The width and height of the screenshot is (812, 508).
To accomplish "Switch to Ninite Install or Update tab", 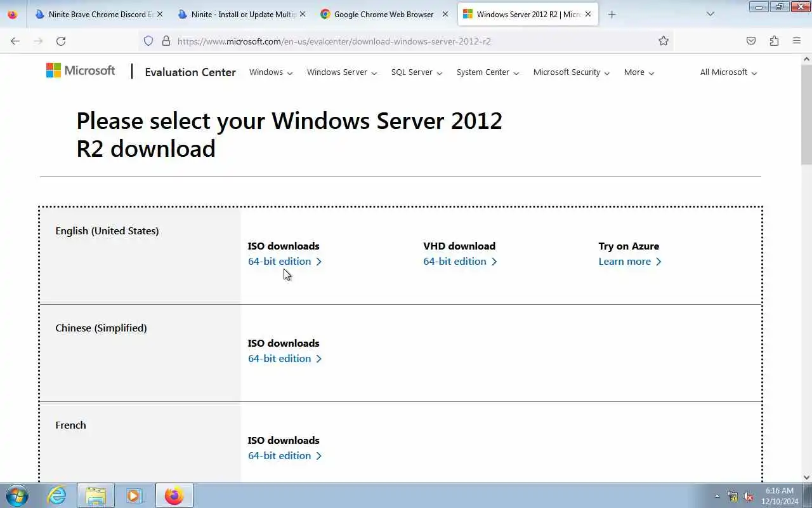I will coord(241,14).
